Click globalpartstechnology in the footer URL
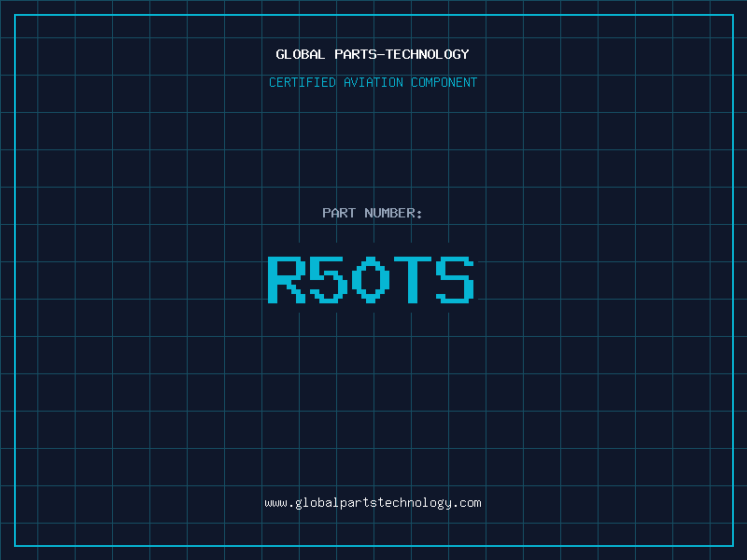This screenshot has height=560, width=747. click(373, 503)
